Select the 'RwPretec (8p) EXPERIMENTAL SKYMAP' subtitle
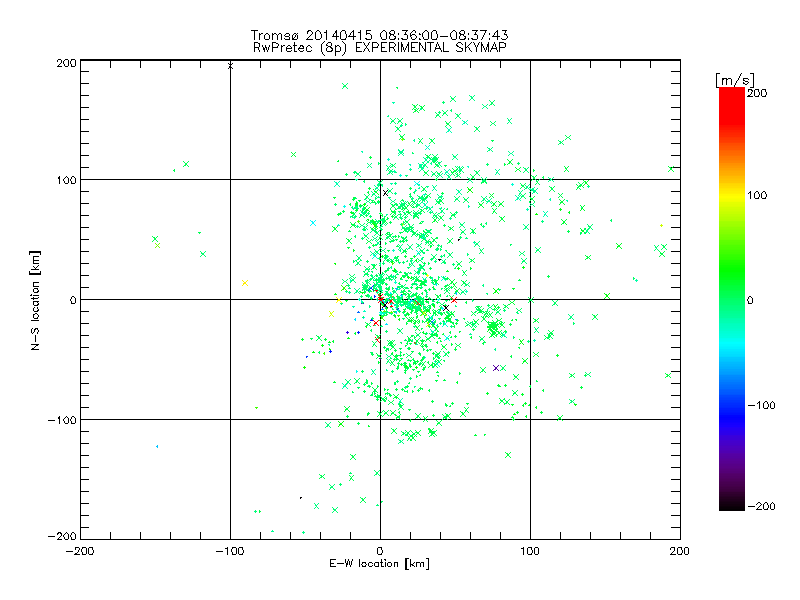Viewport: 800px width, 600px height. coord(379,48)
